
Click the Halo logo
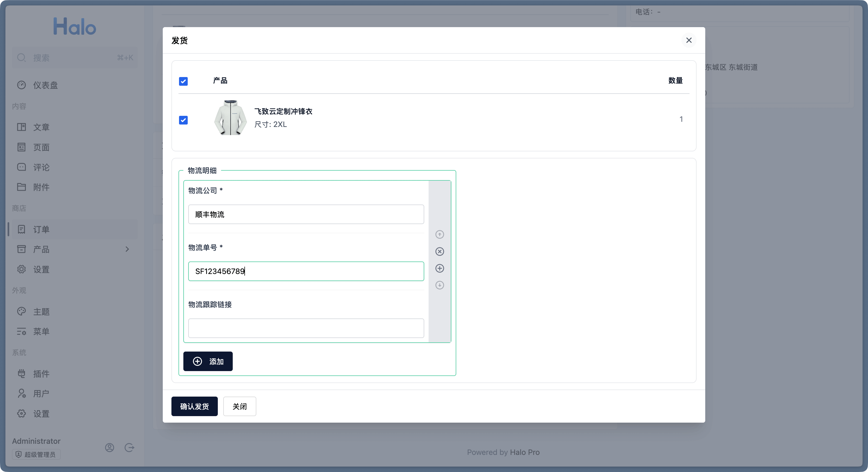click(x=75, y=27)
